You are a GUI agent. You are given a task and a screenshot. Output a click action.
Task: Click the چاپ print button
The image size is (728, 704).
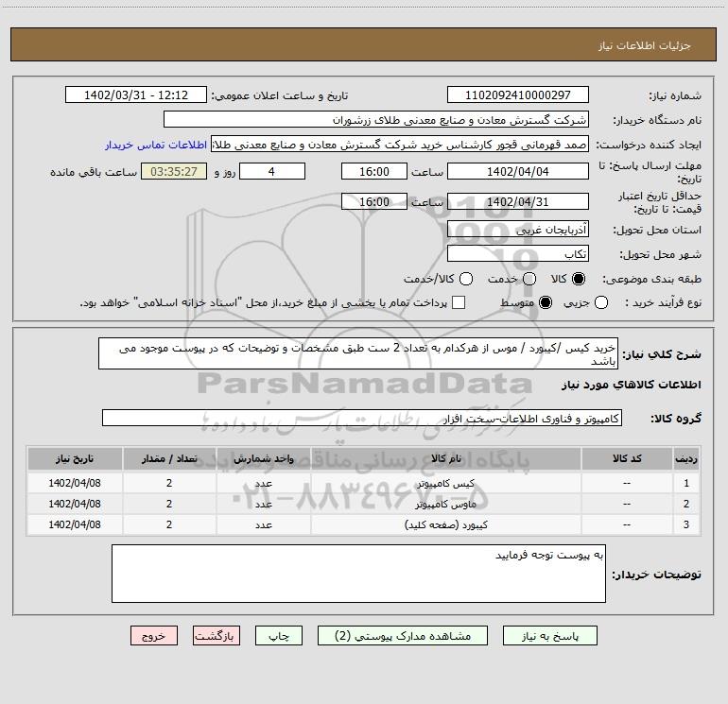click(279, 636)
